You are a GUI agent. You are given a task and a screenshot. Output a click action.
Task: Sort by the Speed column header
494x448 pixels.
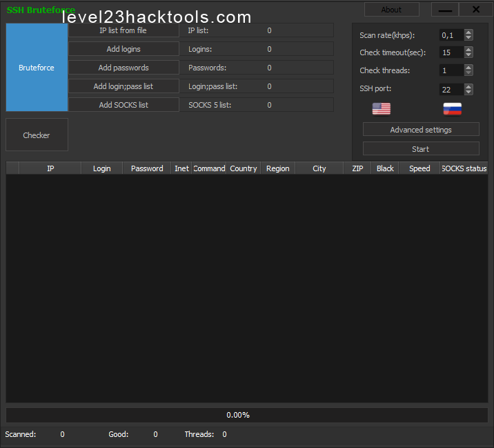coord(419,168)
